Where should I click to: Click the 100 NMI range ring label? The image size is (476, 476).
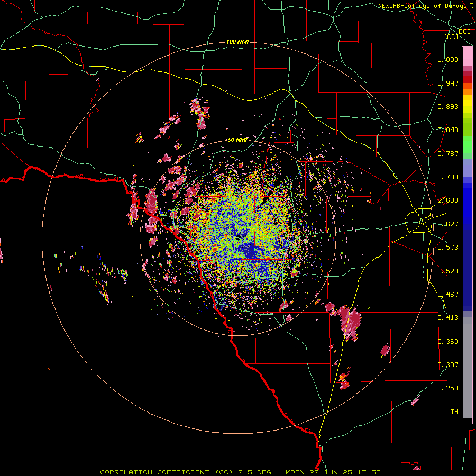(x=237, y=42)
